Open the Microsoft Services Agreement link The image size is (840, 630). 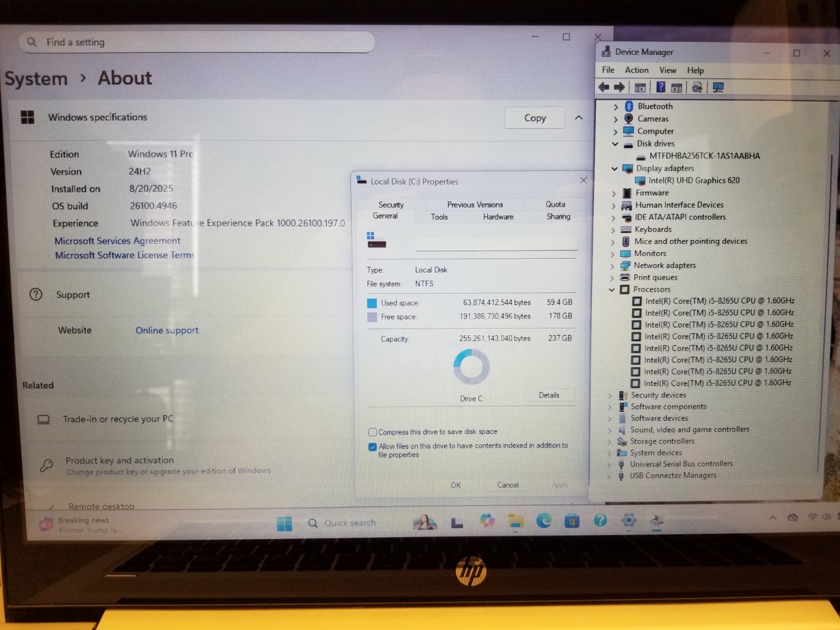pyautogui.click(x=118, y=241)
